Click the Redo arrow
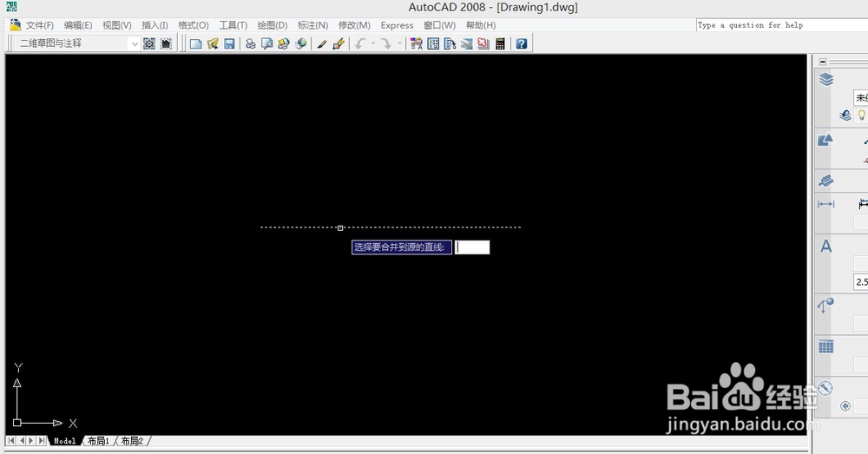The width and height of the screenshot is (868, 454). click(x=386, y=43)
